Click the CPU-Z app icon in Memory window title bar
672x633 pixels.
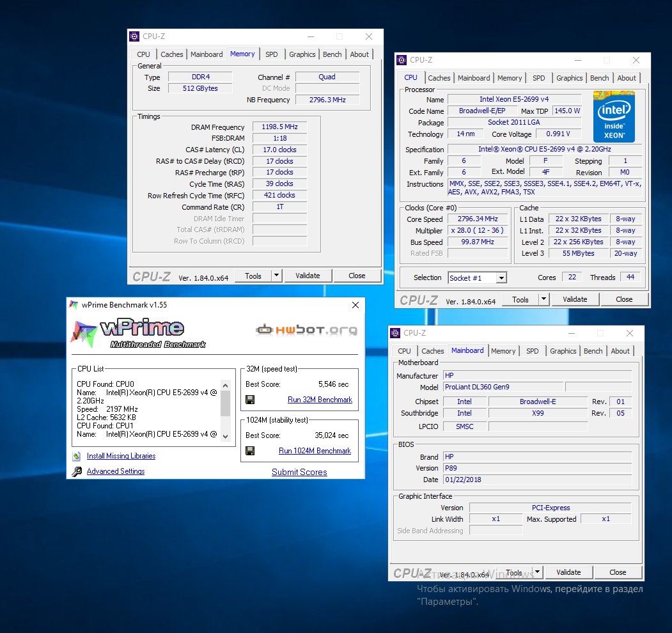[x=134, y=36]
